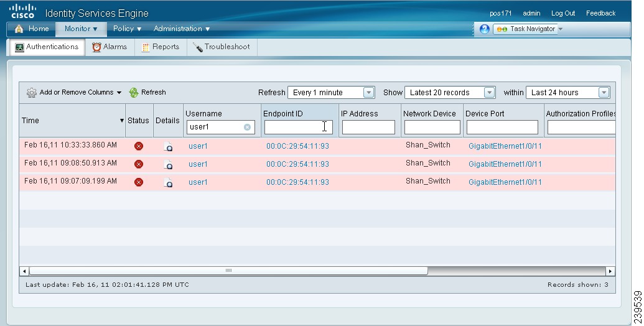
Task: Click the Authorization Profiles filter field
Action: point(581,128)
